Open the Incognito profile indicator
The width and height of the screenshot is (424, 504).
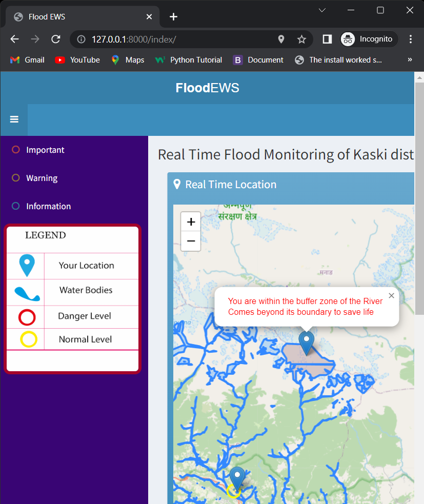pos(369,39)
